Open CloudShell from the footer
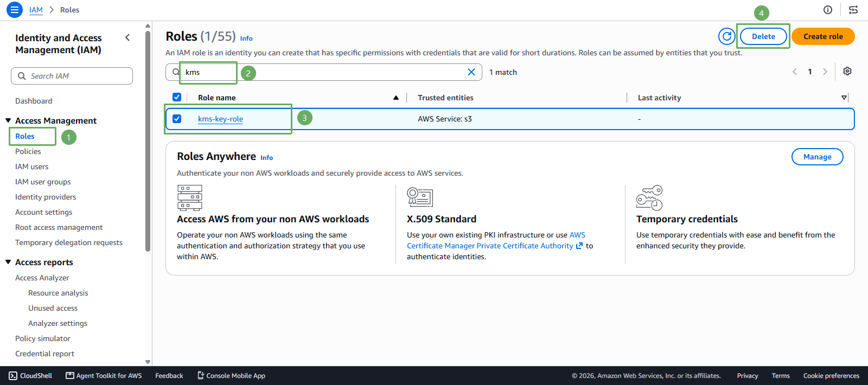Image resolution: width=868 pixels, height=385 pixels. (x=30, y=376)
